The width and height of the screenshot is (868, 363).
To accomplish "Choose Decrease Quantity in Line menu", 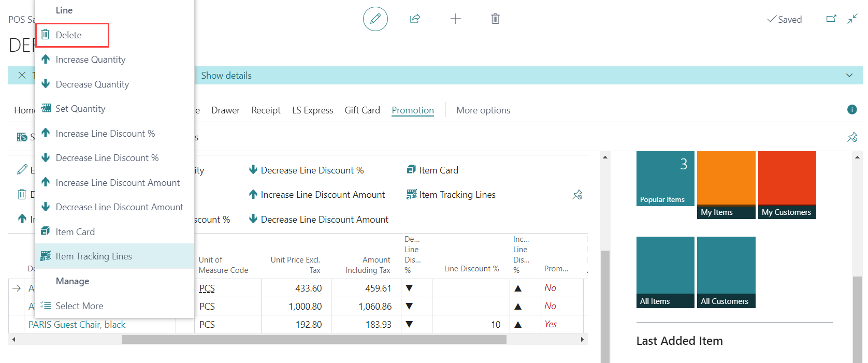I will 114,84.
